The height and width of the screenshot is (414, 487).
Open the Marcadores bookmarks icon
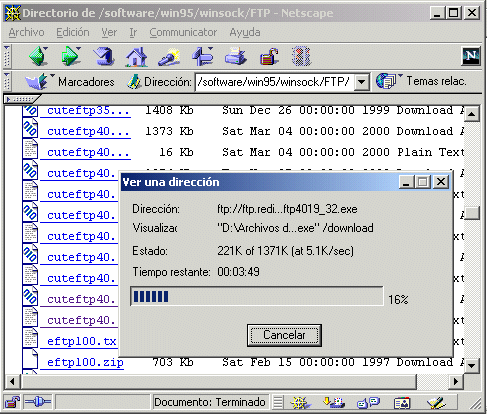(x=37, y=81)
